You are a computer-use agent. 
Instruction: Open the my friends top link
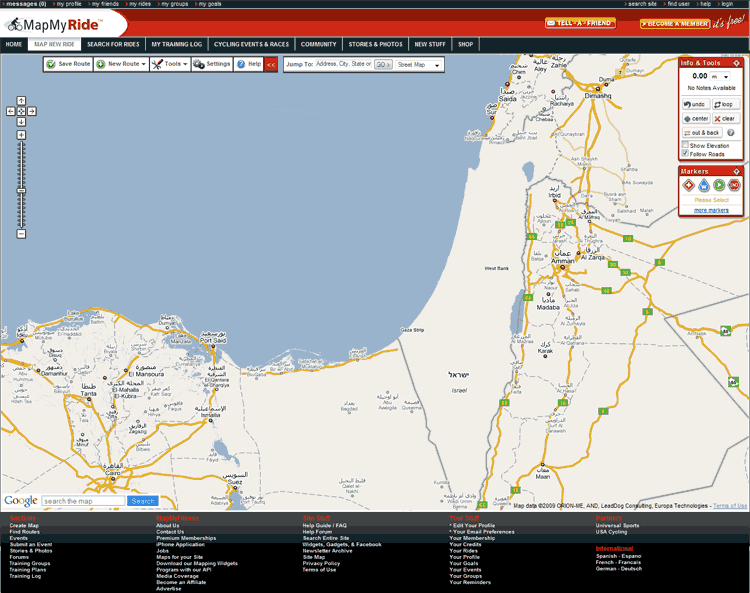(105, 4)
